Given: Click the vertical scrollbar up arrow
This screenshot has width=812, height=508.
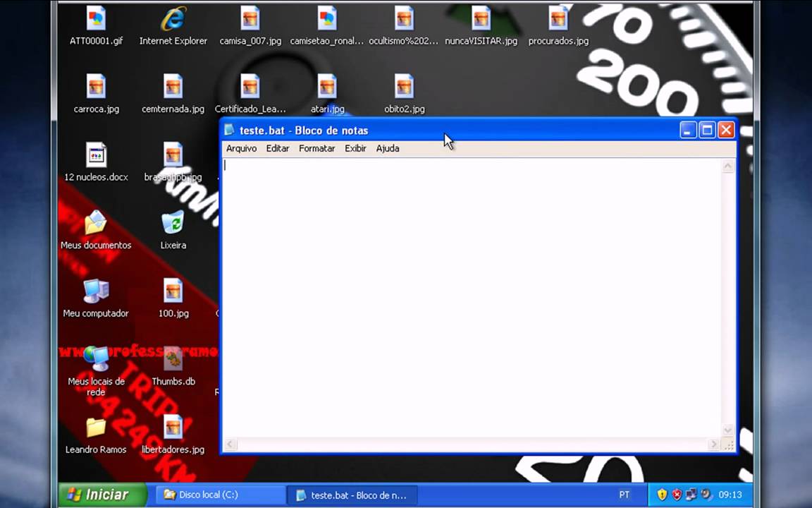Looking at the screenshot, I should click(728, 167).
